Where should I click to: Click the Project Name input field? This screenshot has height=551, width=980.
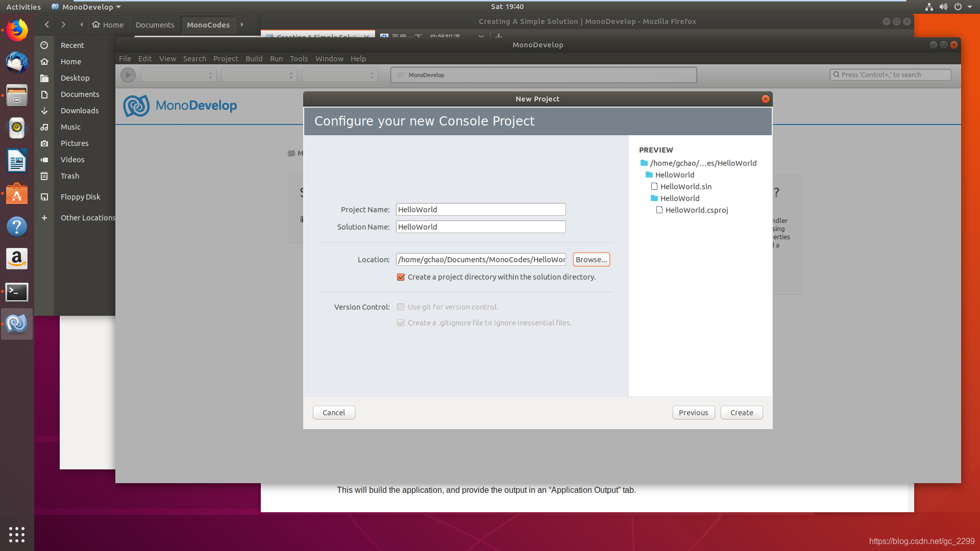point(481,209)
